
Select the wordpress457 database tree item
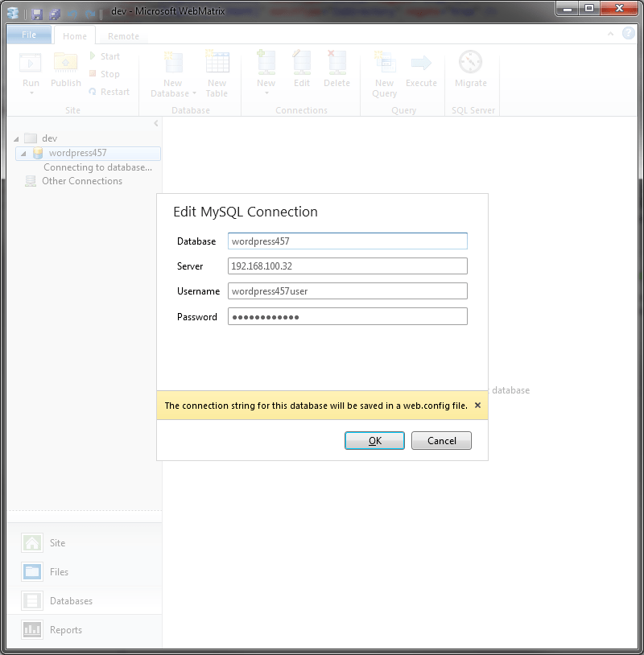[89, 154]
